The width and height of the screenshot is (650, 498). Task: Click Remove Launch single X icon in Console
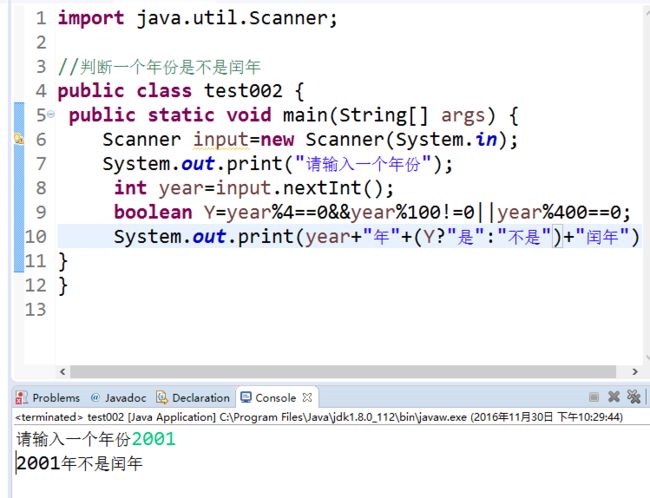[x=614, y=397]
